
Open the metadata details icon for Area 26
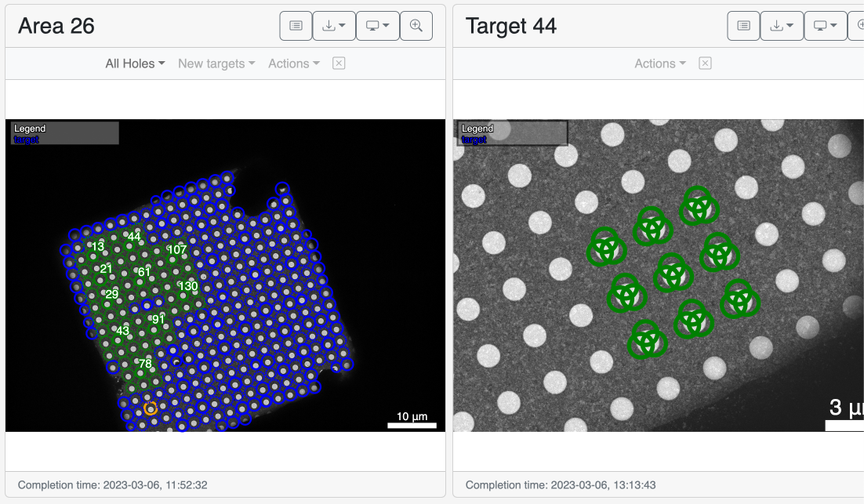(296, 25)
